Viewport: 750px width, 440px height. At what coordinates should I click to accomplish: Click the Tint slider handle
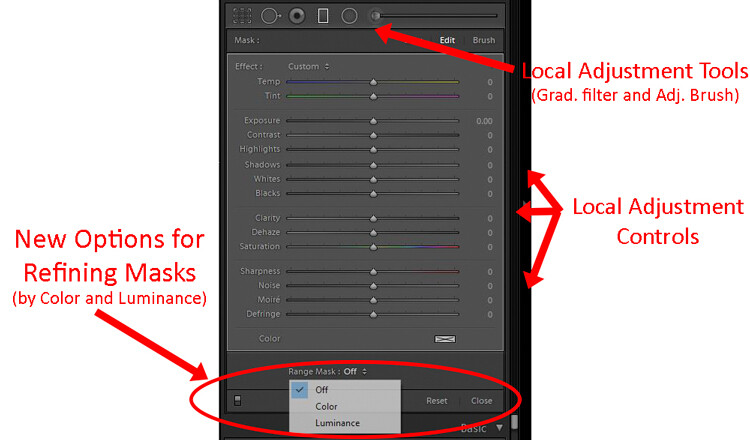click(x=373, y=97)
